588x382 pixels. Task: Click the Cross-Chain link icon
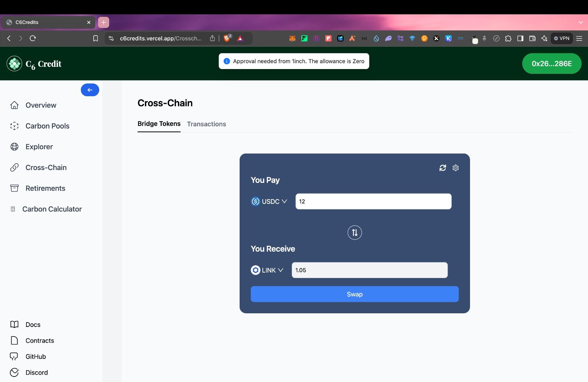point(14,167)
